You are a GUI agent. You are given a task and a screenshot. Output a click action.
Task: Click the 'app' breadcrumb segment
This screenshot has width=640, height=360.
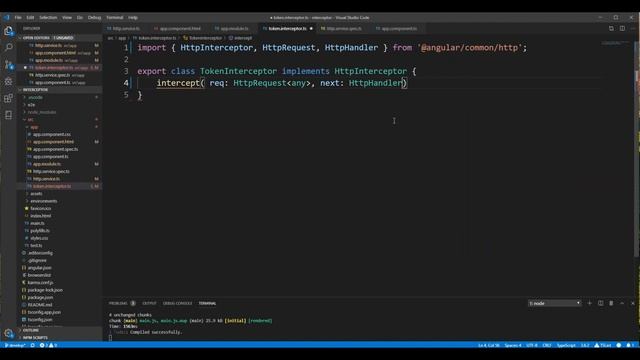(122, 38)
